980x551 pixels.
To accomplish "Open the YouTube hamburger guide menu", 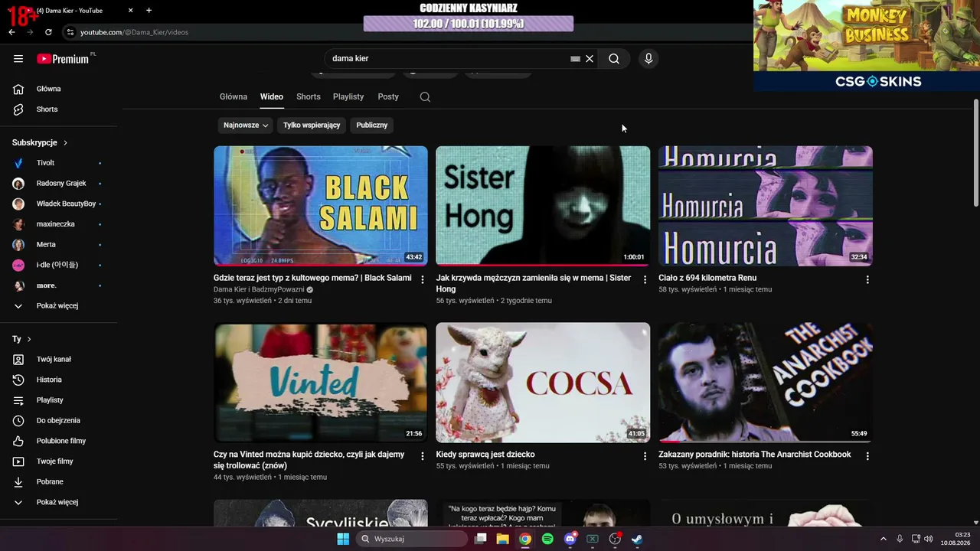I will click(18, 59).
